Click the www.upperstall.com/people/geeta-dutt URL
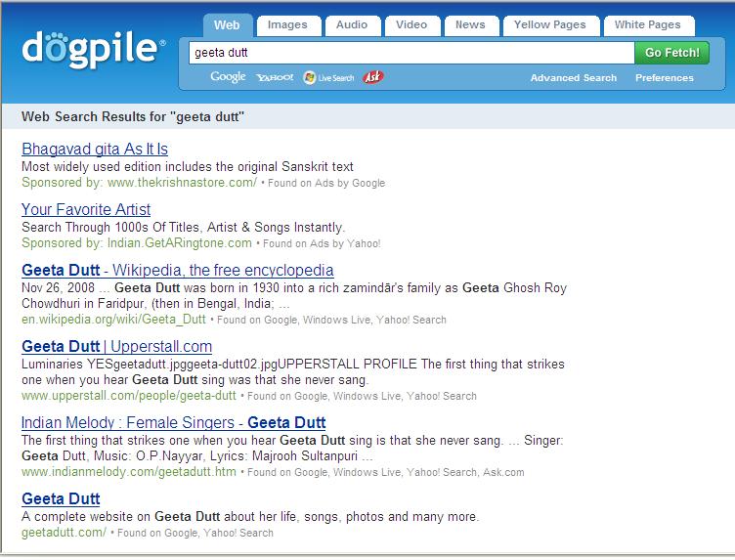The image size is (735, 560). click(x=129, y=396)
